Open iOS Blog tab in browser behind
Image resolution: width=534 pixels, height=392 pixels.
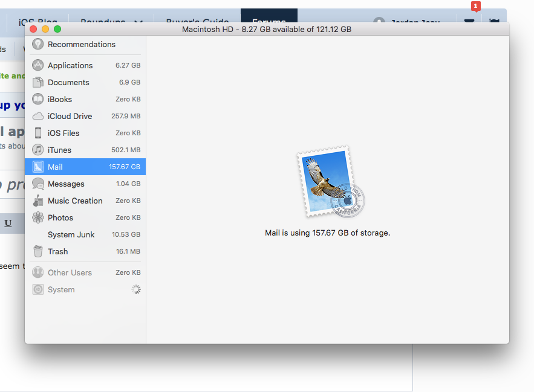[38, 19]
